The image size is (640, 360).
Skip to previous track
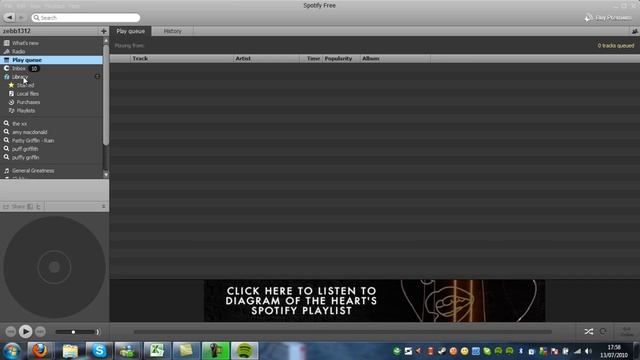coord(11,331)
